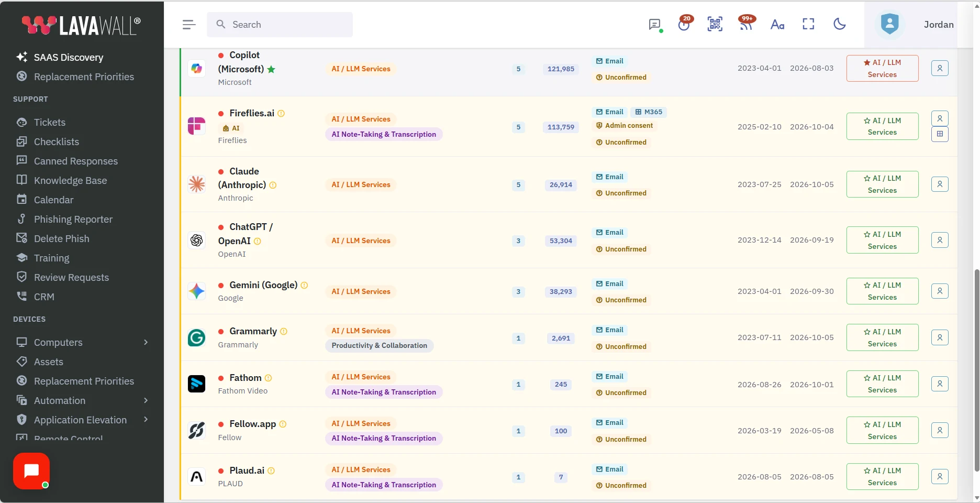This screenshot has width=980, height=503.
Task: Click the vertical page scrollbar
Action: point(976,370)
